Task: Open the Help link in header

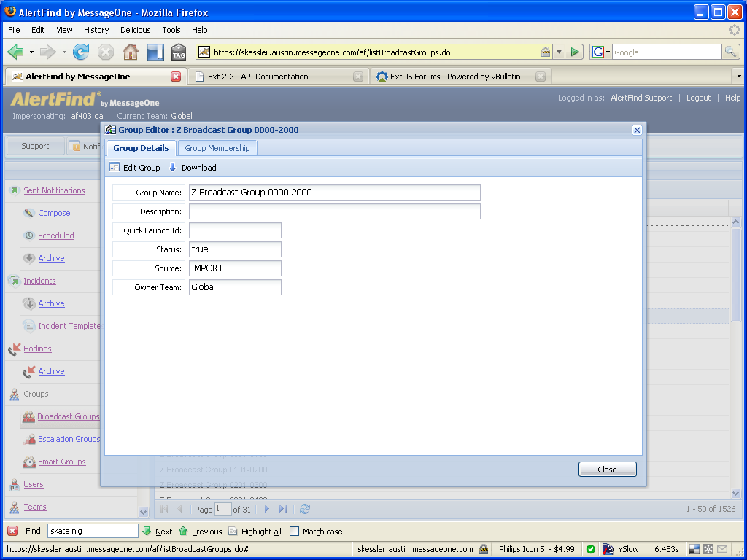Action: point(732,98)
